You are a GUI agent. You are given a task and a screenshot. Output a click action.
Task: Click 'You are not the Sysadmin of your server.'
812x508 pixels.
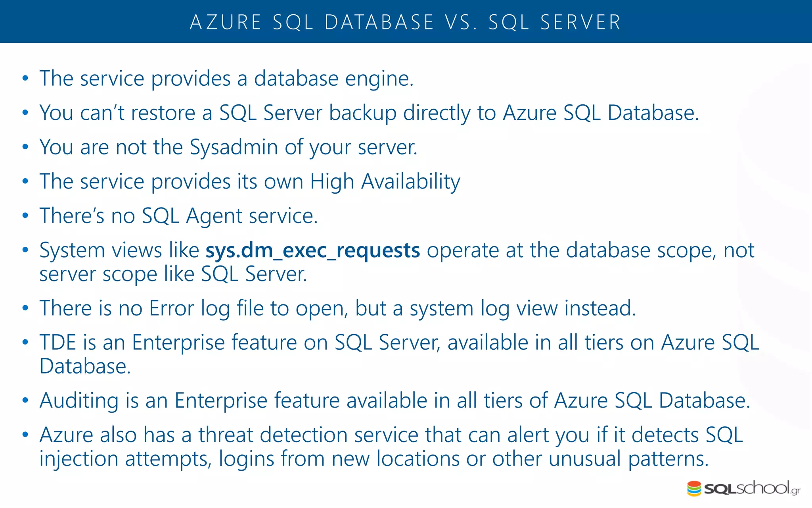click(228, 147)
